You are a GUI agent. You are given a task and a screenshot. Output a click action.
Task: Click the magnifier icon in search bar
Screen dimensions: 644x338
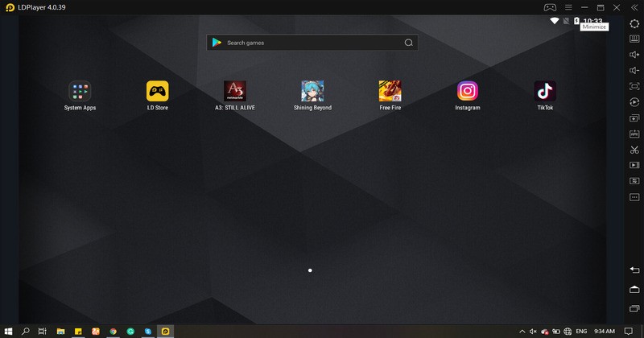pos(409,43)
